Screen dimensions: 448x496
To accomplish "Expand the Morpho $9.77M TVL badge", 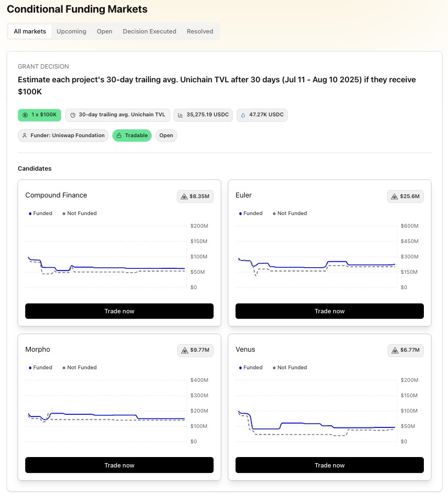I will [195, 350].
